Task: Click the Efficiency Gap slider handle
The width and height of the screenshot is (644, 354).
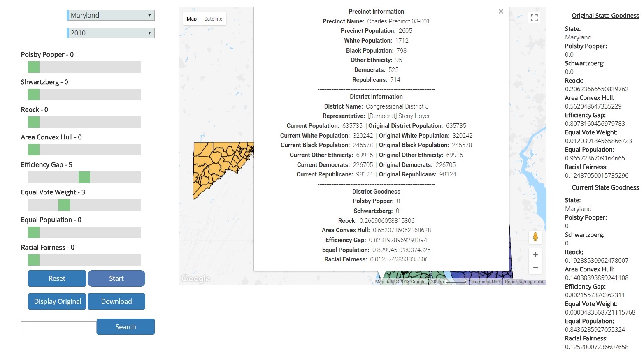Action: point(84,177)
